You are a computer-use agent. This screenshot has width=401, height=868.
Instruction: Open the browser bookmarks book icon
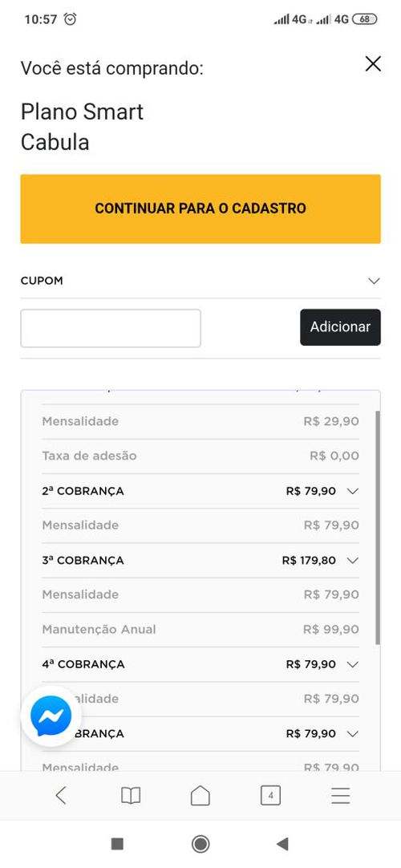tap(131, 796)
